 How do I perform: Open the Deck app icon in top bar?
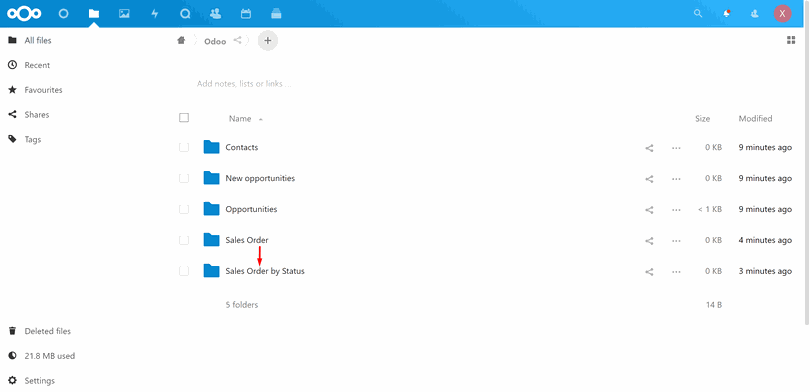[x=276, y=14]
